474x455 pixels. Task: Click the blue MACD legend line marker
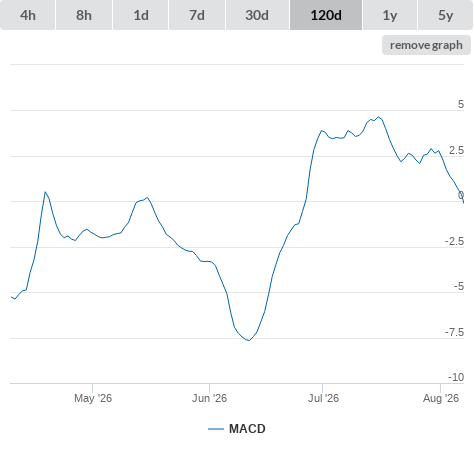(x=216, y=429)
